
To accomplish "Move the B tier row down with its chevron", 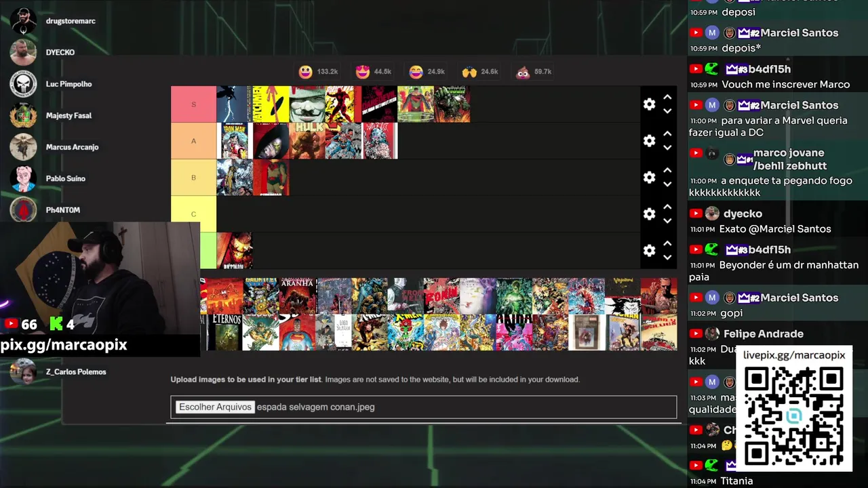I will coord(667,184).
